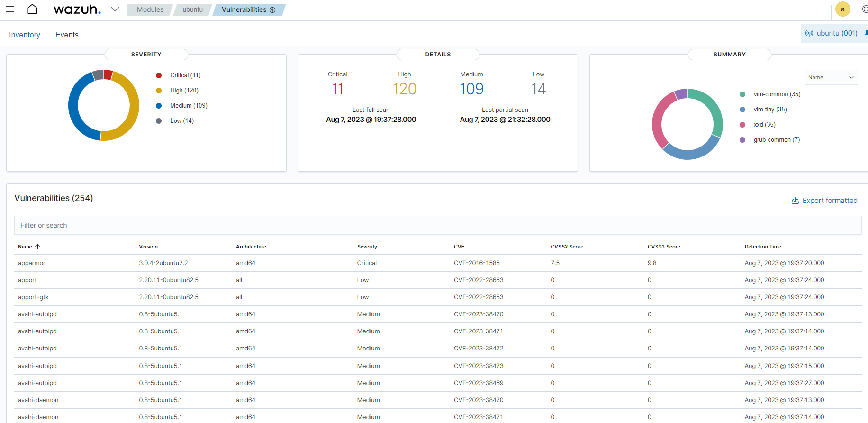Image resolution: width=868 pixels, height=423 pixels.
Task: Sort by Detection Time column
Action: pos(763,247)
